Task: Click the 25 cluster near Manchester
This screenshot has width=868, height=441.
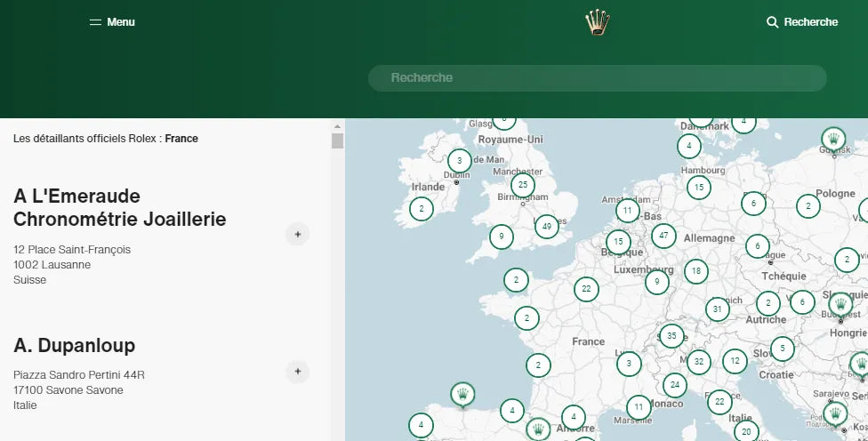Action: click(x=523, y=185)
